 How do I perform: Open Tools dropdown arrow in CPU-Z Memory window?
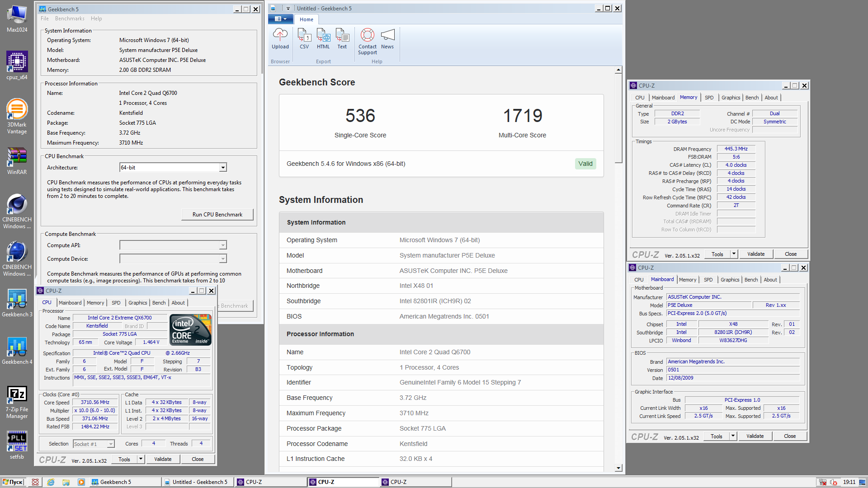tap(734, 254)
